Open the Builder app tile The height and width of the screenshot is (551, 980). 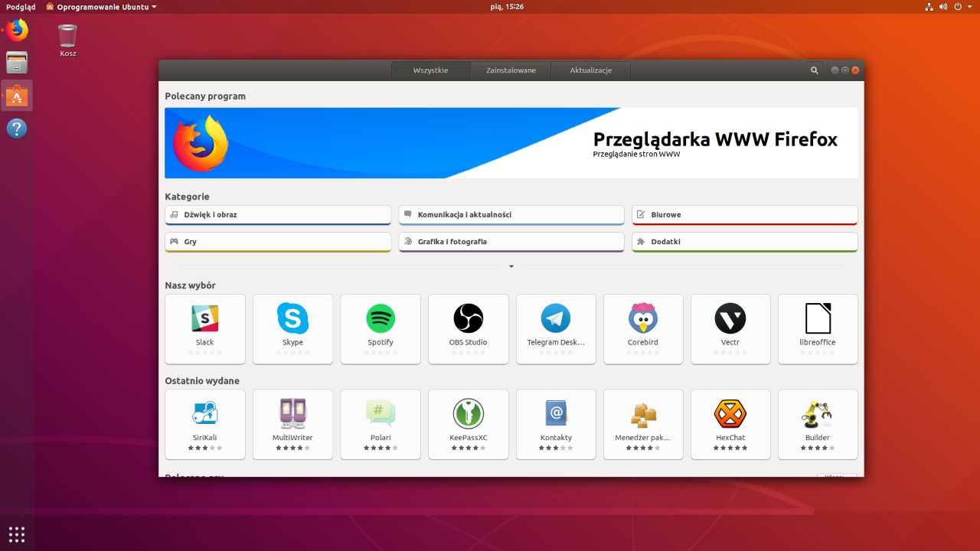(818, 425)
